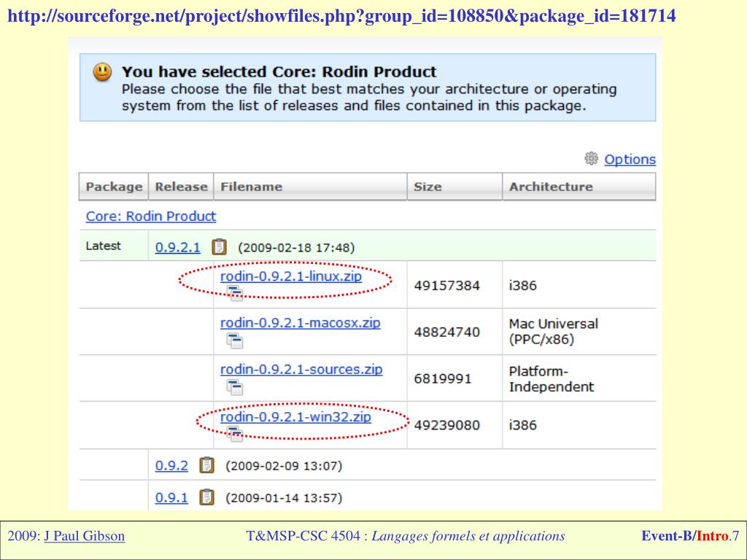The height and width of the screenshot is (560, 747).
Task: Open the Options link
Action: pos(630,159)
